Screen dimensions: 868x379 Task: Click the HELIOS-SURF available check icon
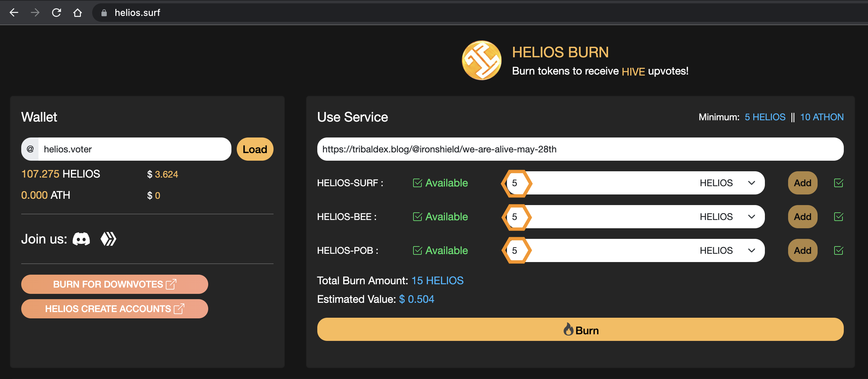(x=417, y=183)
